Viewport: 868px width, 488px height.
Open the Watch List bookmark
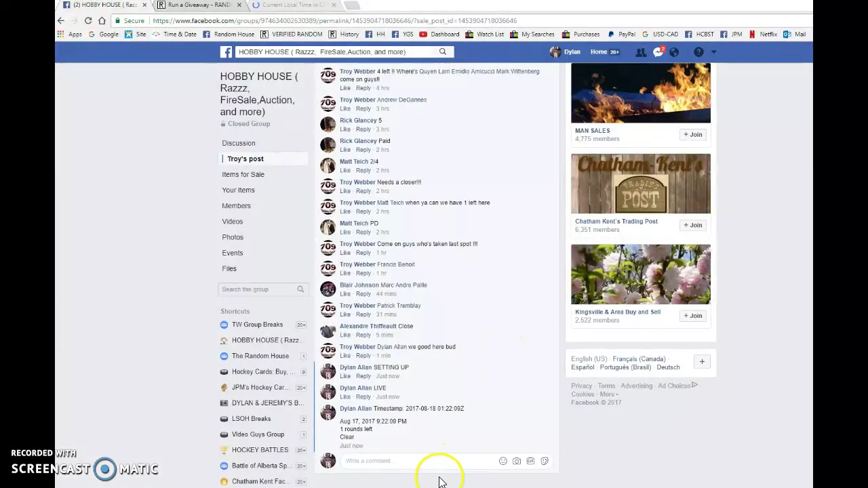(484, 34)
